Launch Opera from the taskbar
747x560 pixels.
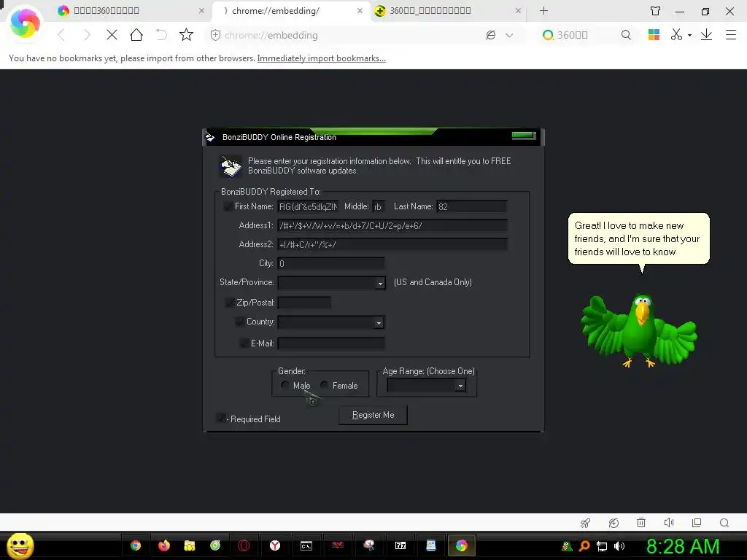(244, 545)
